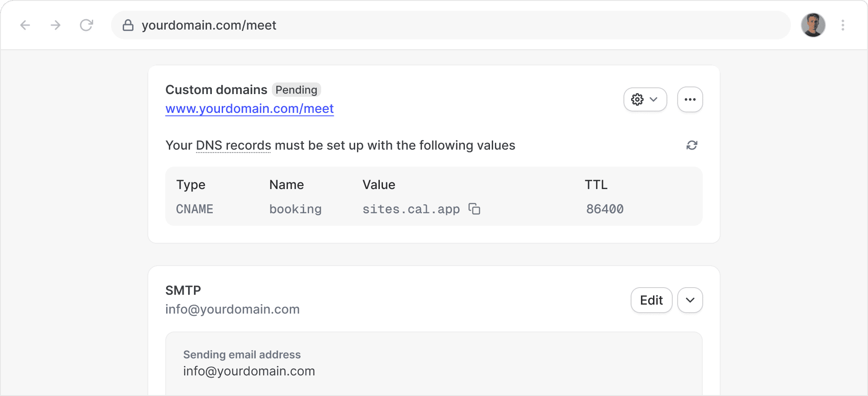Click the DNS records dotted link
Viewport: 868px width, 396px height.
click(233, 146)
